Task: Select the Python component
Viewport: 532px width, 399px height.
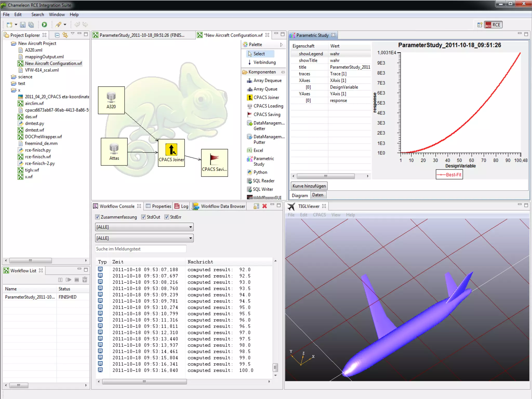Action: pos(257,172)
